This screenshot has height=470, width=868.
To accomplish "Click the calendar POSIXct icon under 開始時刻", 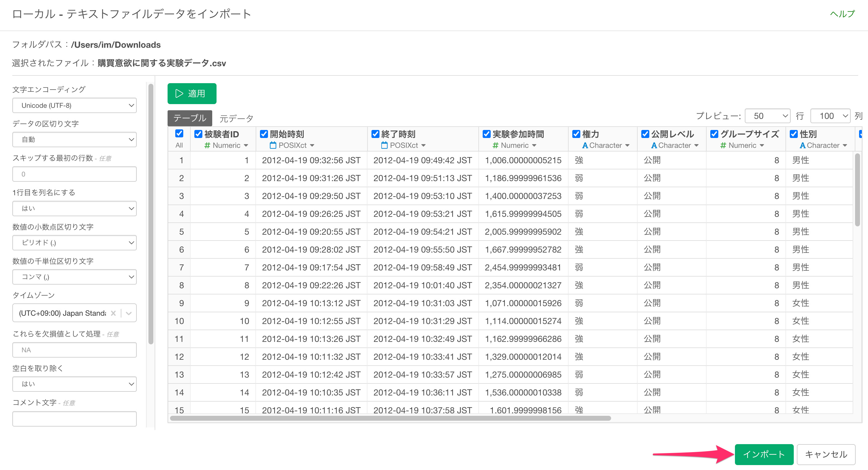I will pos(273,146).
